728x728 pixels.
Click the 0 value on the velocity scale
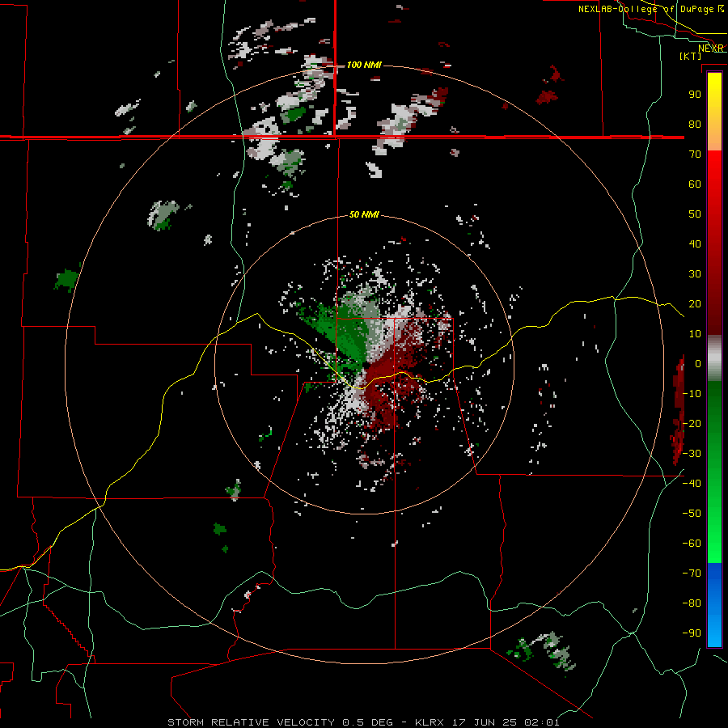[x=698, y=363]
